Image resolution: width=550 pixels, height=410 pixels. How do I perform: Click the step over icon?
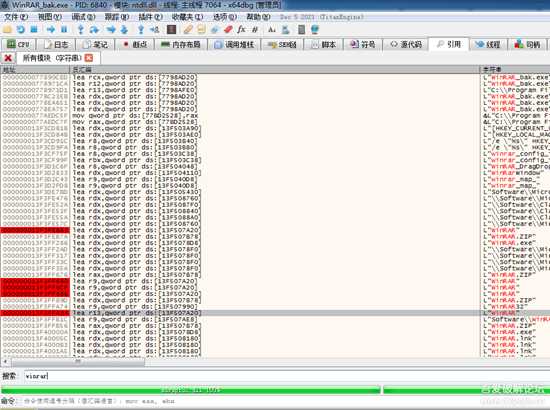(x=94, y=30)
